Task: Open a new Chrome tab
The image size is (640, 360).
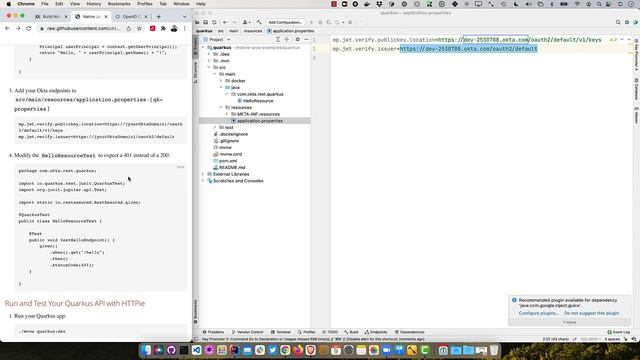Action: click(158, 17)
